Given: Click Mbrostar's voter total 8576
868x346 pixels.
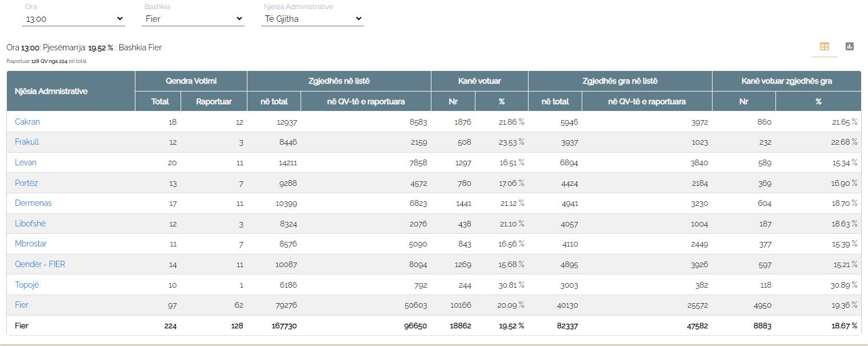Looking at the screenshot, I should pos(287,244).
